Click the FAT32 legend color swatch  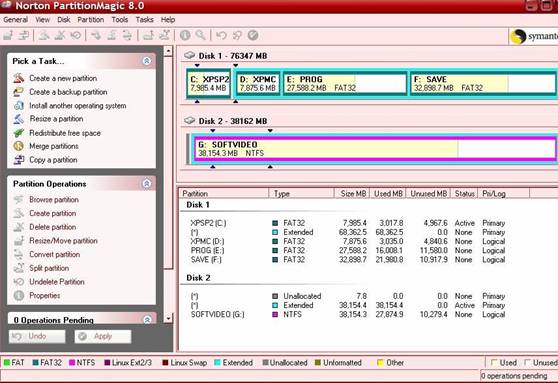[36, 363]
